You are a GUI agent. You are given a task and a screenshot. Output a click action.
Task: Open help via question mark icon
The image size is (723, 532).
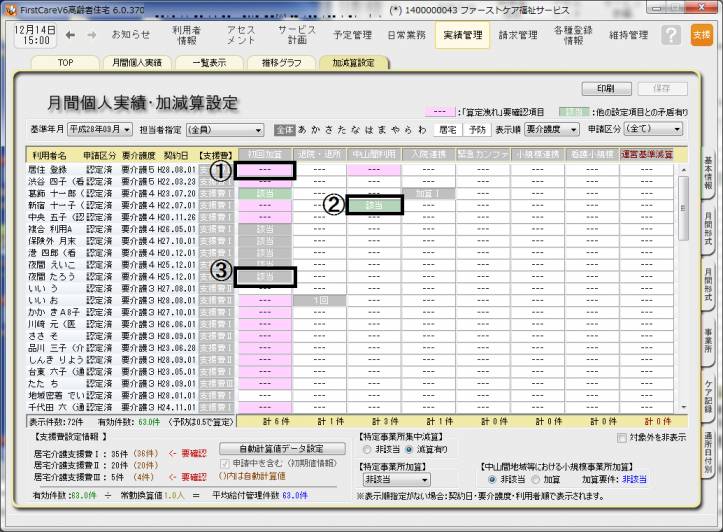pos(672,35)
